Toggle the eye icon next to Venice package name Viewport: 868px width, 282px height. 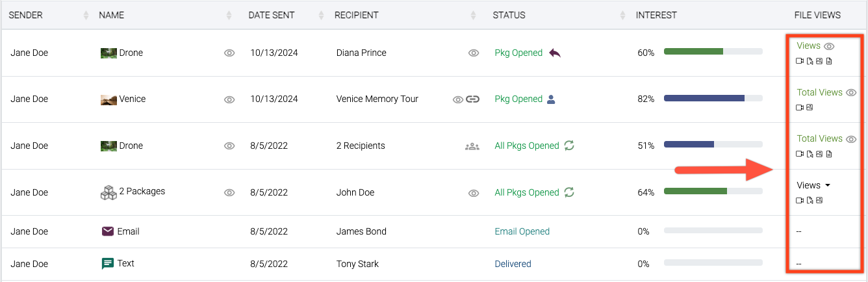coord(229,100)
